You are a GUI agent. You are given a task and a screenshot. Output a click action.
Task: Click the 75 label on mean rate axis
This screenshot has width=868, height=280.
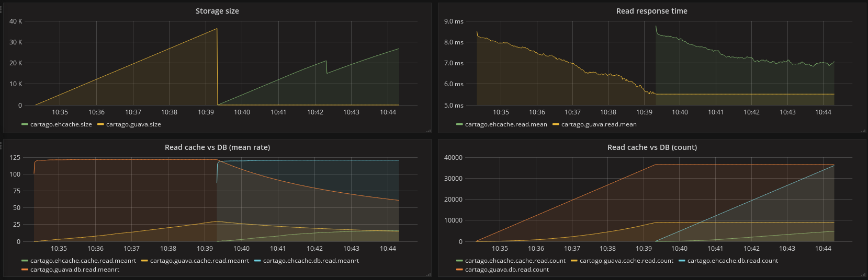(x=17, y=191)
